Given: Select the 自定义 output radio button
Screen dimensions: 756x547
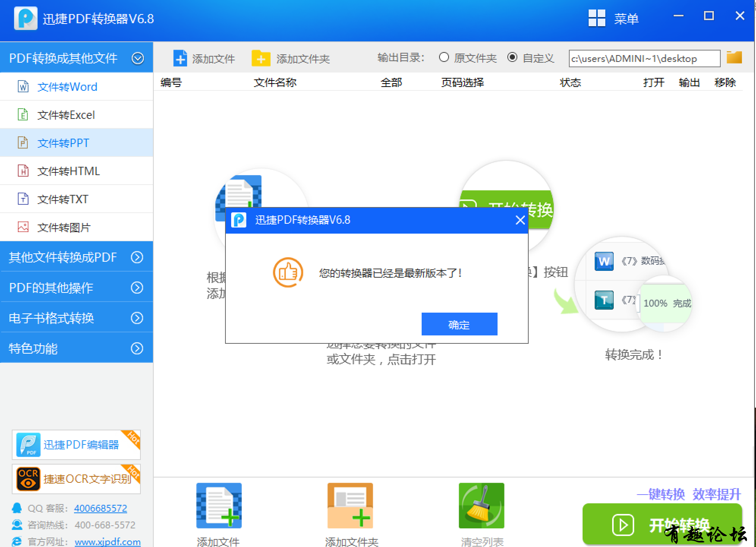Looking at the screenshot, I should coord(512,57).
